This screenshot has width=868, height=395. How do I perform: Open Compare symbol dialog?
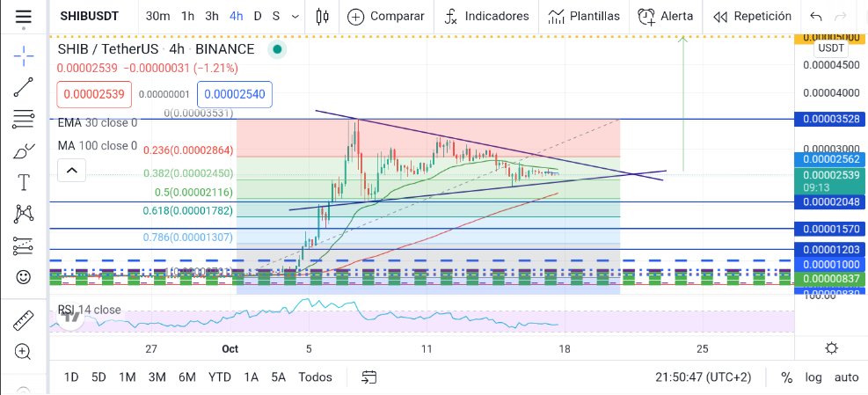[x=386, y=17]
